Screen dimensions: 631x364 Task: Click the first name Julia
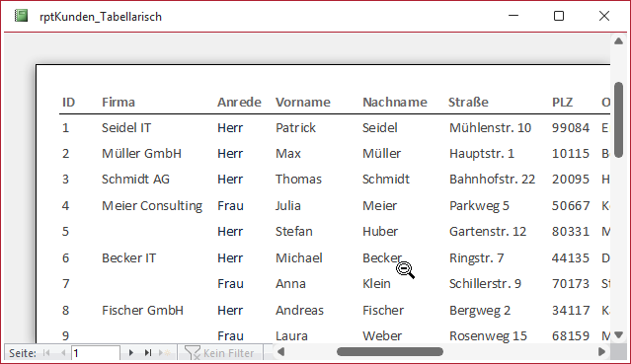(x=288, y=206)
